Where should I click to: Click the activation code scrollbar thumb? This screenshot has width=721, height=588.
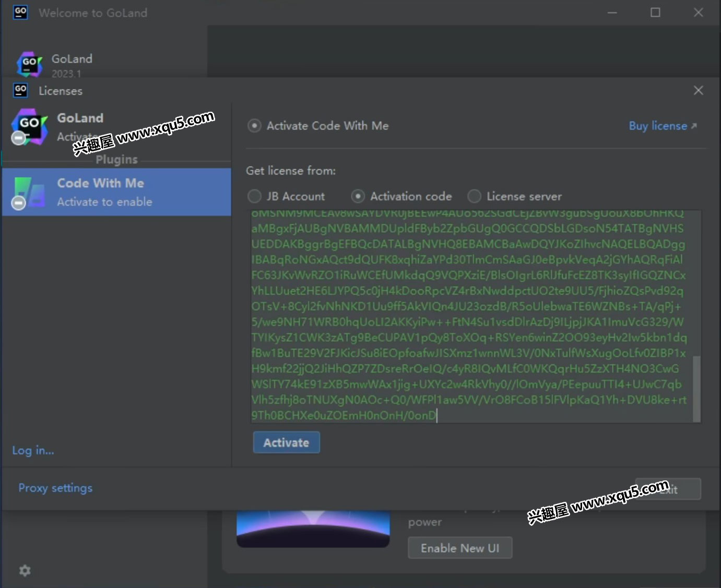696,388
